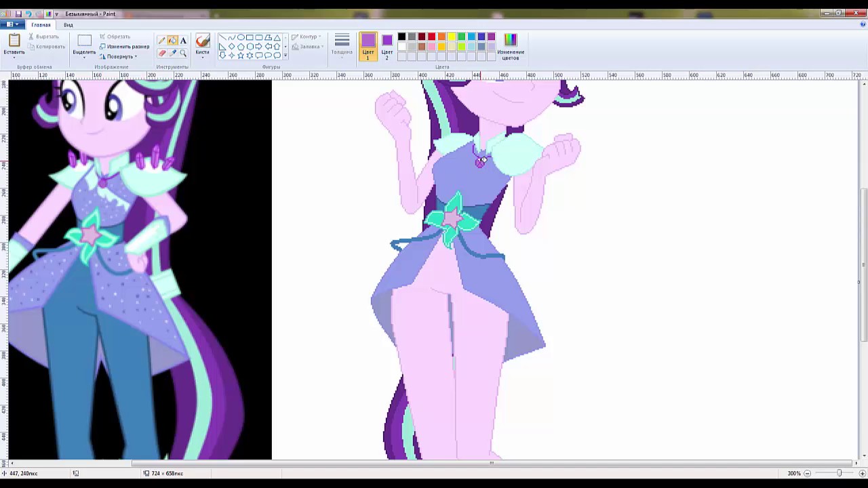Pick the yellow color swatch

pyautogui.click(x=452, y=37)
